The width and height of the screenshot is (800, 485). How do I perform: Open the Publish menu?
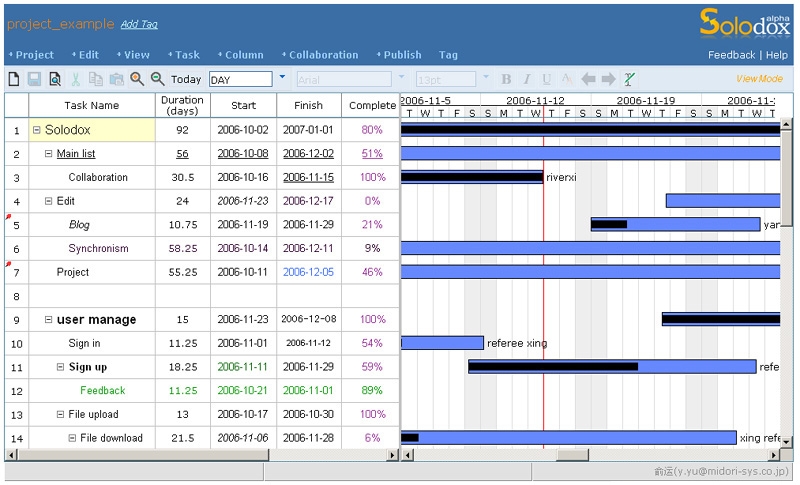[399, 55]
